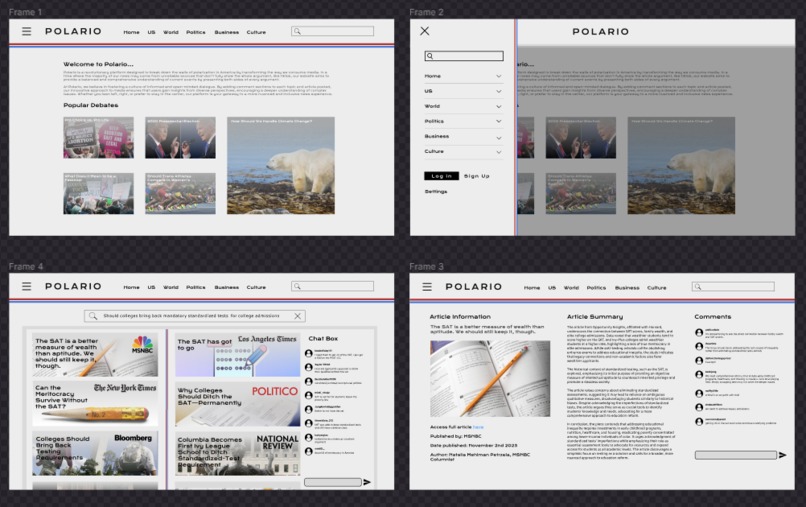Click the header search field in Frame 3

[x=733, y=287]
